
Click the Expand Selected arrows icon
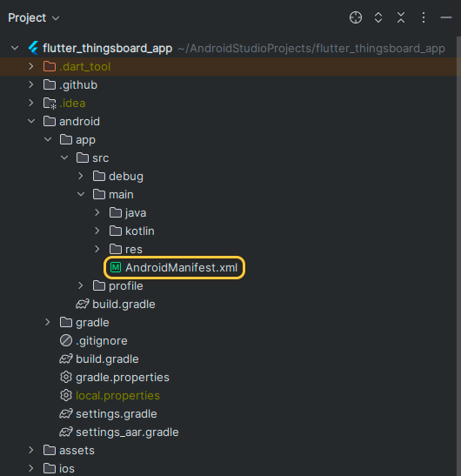[x=378, y=17]
